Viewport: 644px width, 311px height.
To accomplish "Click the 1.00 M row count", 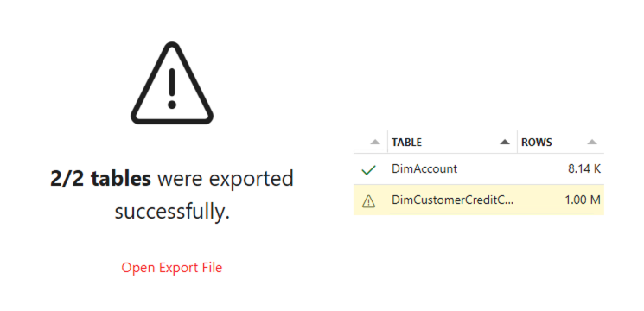I will click(x=583, y=200).
